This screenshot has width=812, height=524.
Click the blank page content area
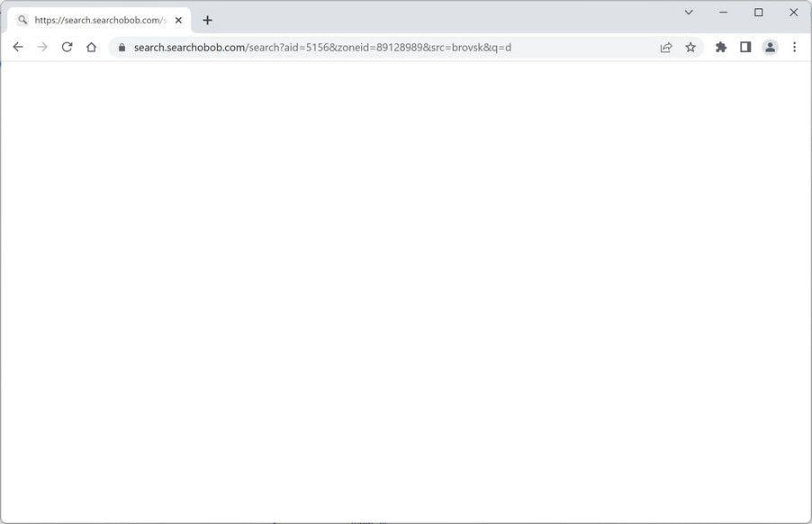(x=406, y=292)
